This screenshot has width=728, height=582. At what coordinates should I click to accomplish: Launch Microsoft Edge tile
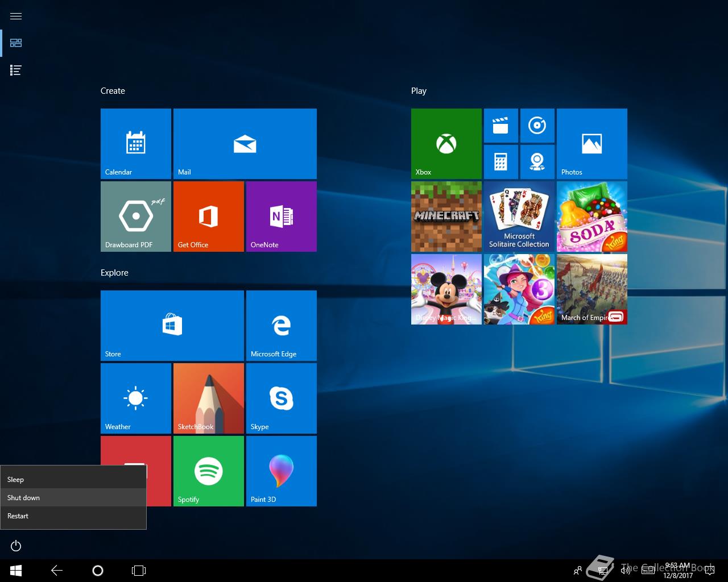[x=282, y=326]
